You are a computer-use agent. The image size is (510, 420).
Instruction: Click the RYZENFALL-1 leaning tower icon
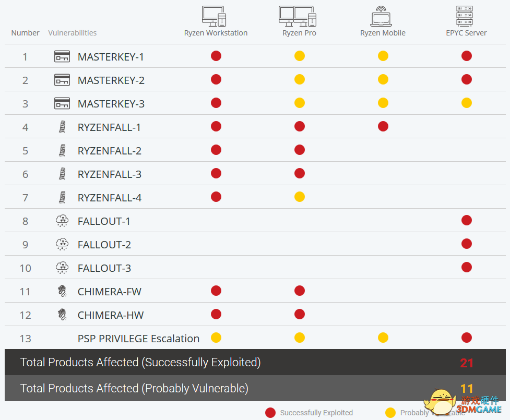(x=62, y=127)
